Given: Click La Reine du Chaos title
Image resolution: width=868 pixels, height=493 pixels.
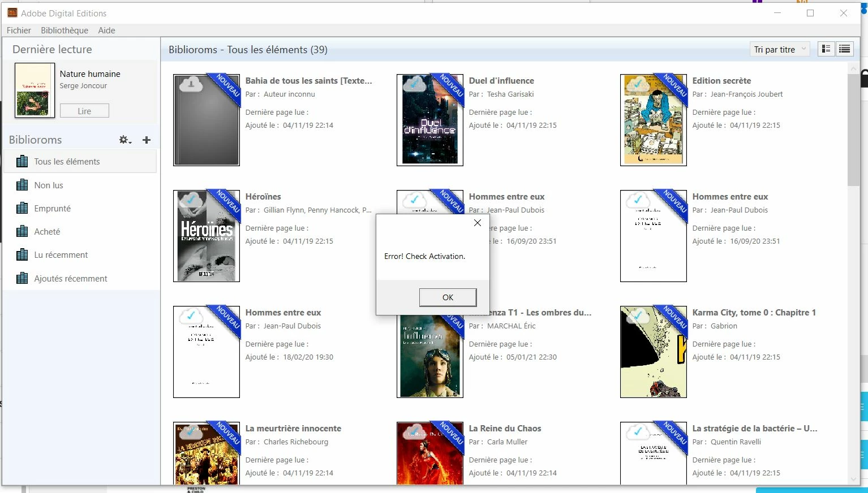Looking at the screenshot, I should 505,429.
